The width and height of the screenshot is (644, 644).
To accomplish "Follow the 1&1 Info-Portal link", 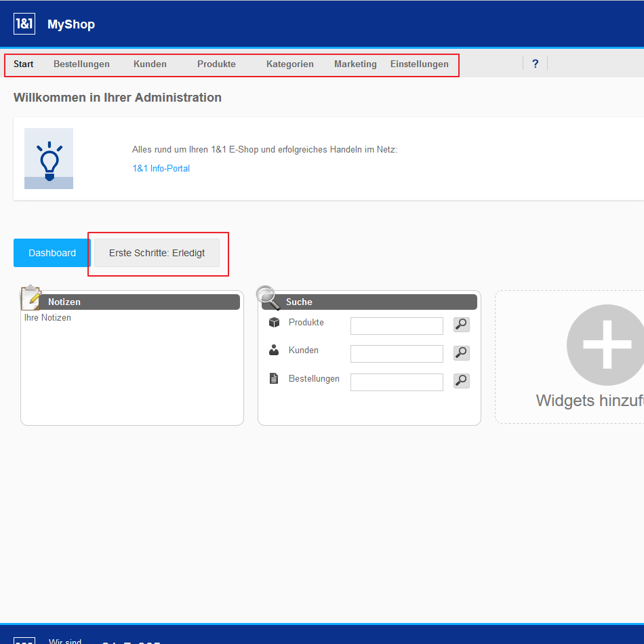I will (161, 168).
